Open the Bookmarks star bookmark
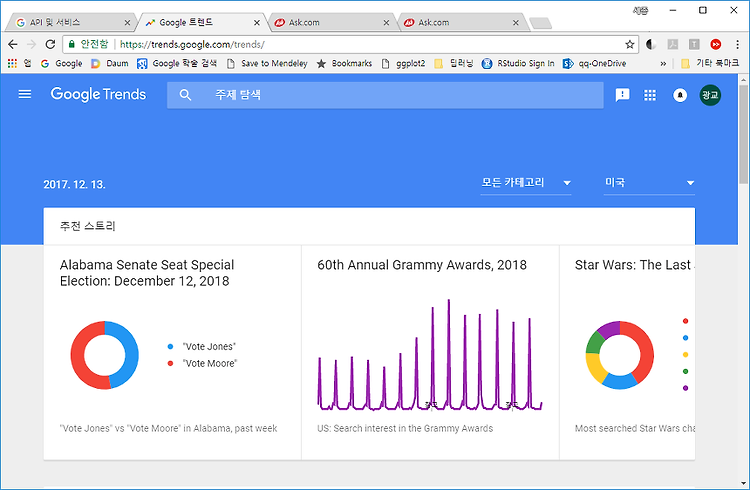750x490 pixels. point(344,63)
